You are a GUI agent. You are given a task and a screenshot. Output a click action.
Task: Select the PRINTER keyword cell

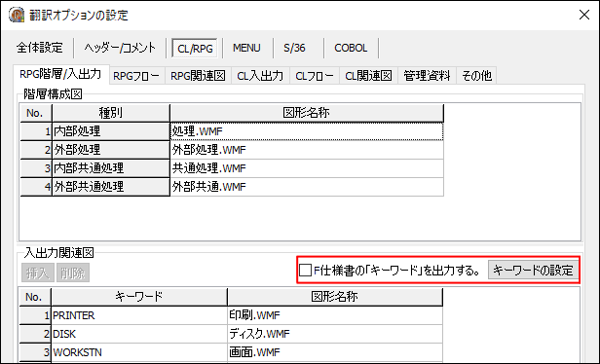click(x=139, y=315)
